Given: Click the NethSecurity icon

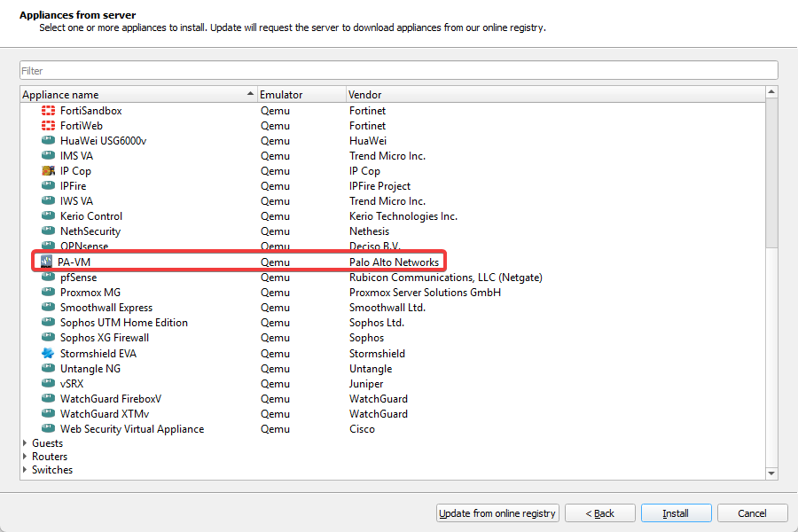Looking at the screenshot, I should coord(49,231).
